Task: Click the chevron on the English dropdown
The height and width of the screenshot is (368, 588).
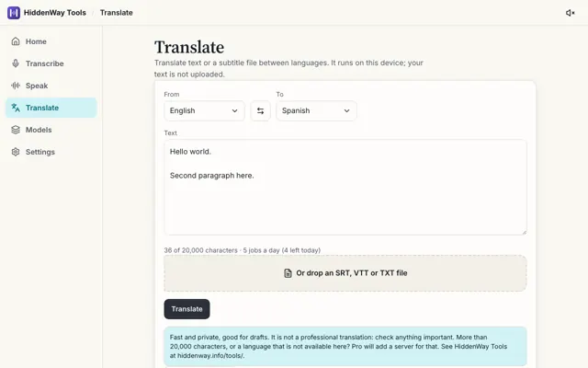Action: [235, 110]
